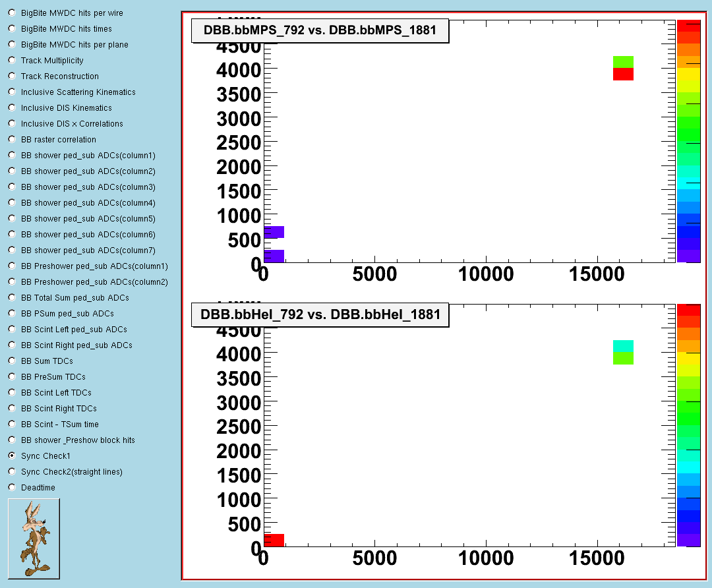This screenshot has height=588, width=712.
Task: Select BB shower ped_sub ADCs(column3)
Action: click(13, 187)
